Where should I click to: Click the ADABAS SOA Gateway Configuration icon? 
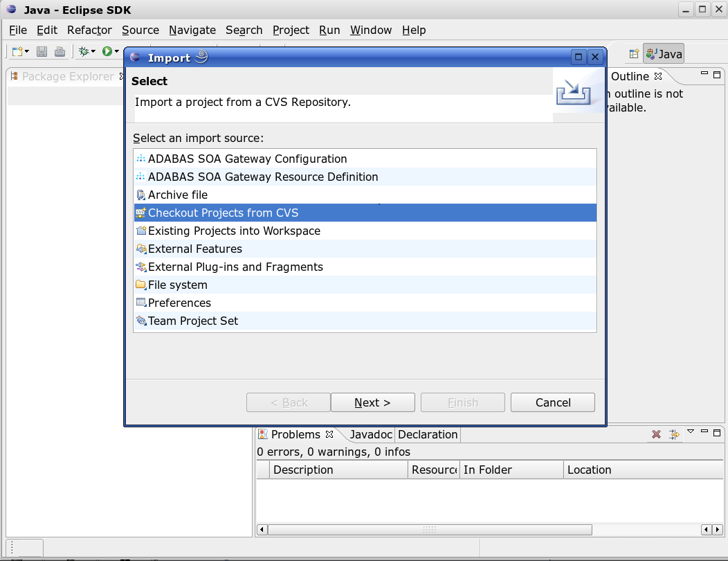(140, 159)
